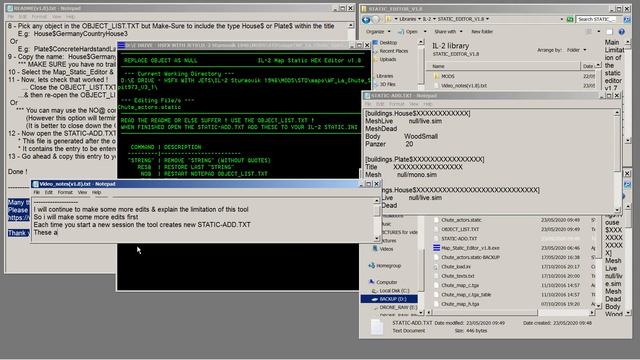Image resolution: width=640 pixels, height=360 pixels.
Task: Open Format menu in Video_notes Notepad
Action: tap(65, 192)
